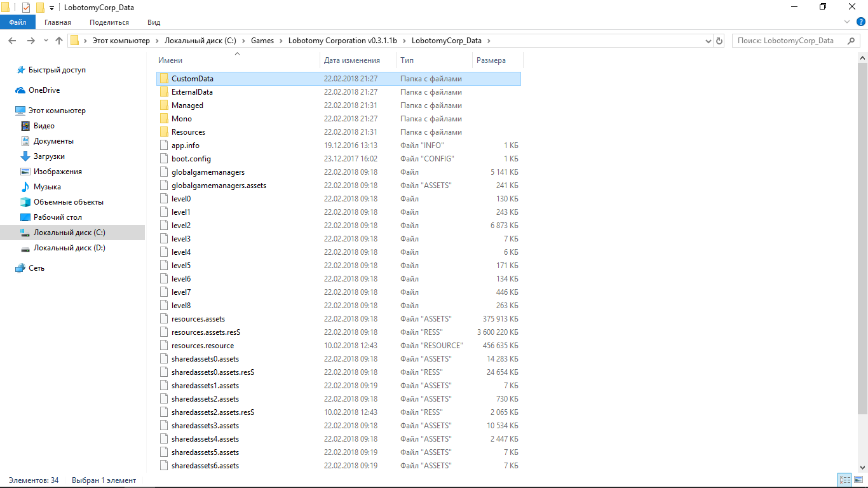Select boot.config file icon

click(x=164, y=159)
